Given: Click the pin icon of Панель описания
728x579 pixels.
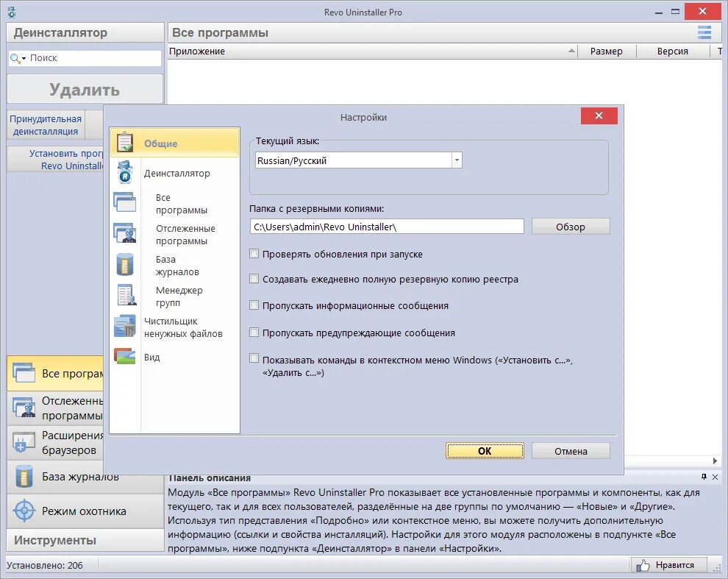Looking at the screenshot, I should tap(704, 477).
